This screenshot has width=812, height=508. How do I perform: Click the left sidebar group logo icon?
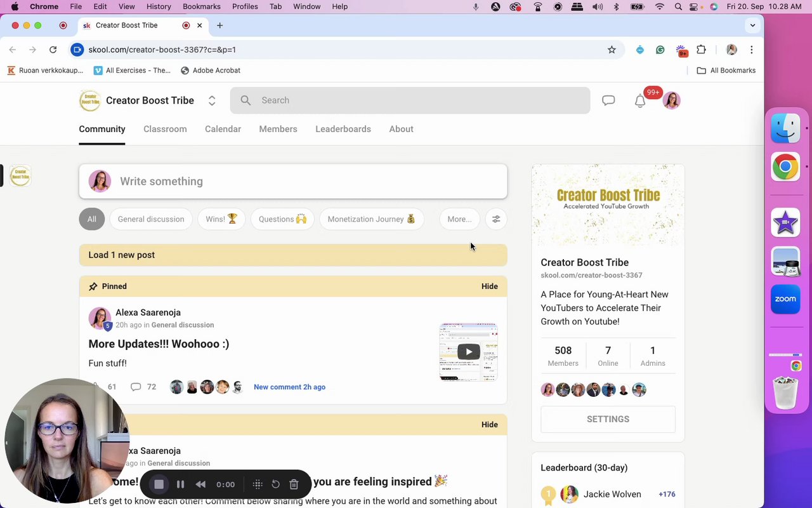(x=20, y=176)
